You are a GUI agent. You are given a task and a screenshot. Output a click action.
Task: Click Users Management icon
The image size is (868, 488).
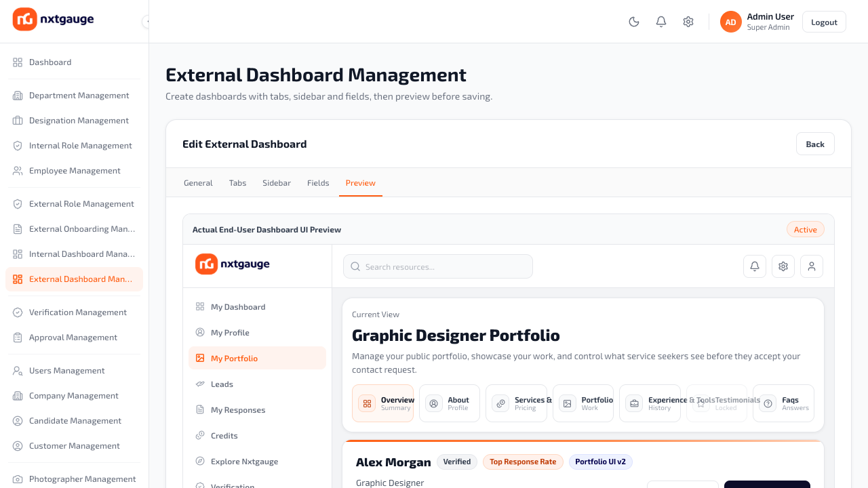click(18, 371)
